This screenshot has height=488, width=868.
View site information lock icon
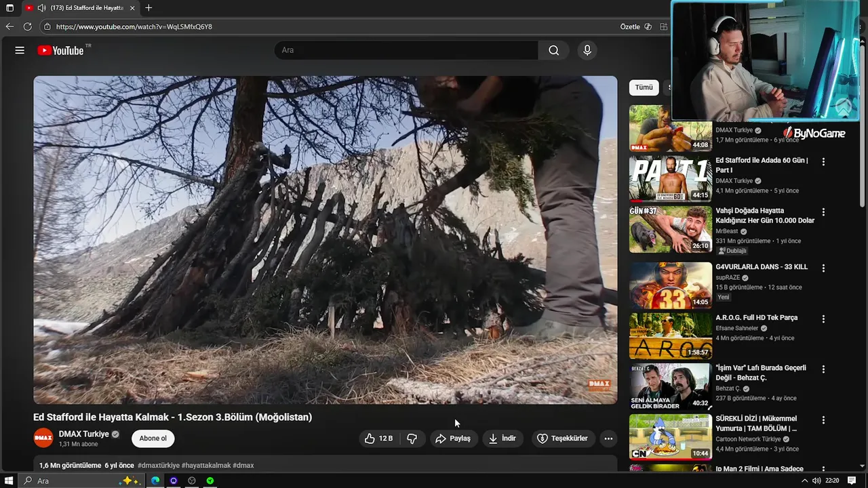click(x=47, y=26)
